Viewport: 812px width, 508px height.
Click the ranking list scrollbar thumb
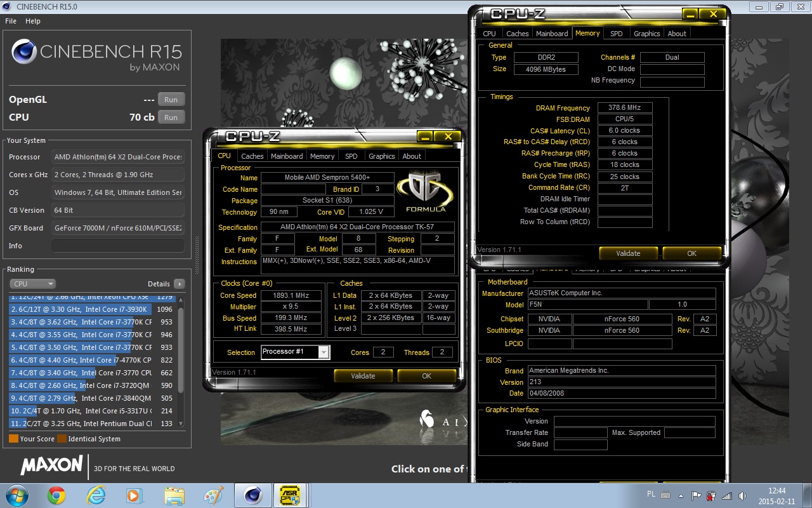coord(181,349)
